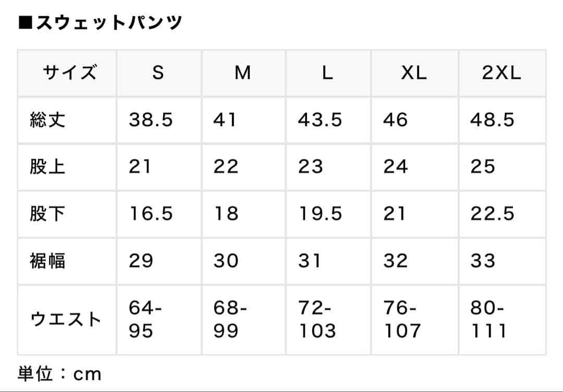Click the 33 hem width value
Viewport: 563px width, 392px height.
coord(483,261)
